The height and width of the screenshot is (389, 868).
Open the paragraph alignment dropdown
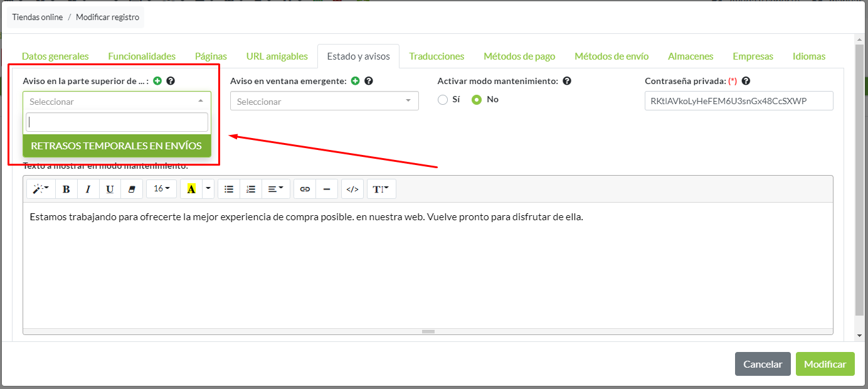pos(275,189)
